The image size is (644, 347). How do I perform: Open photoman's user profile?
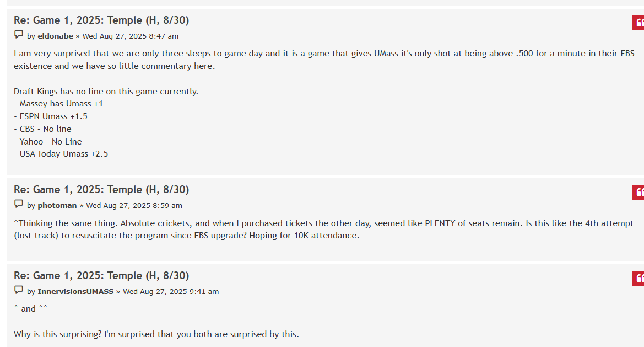pos(57,206)
